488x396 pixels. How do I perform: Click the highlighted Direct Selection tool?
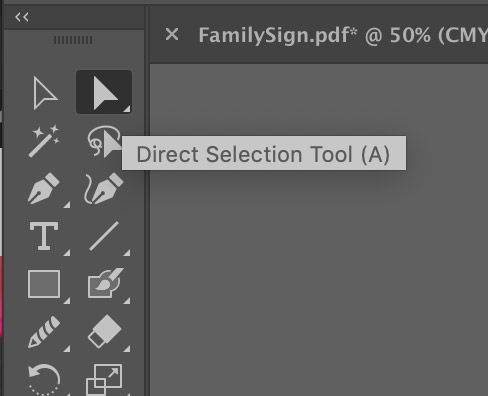pyautogui.click(x=104, y=92)
